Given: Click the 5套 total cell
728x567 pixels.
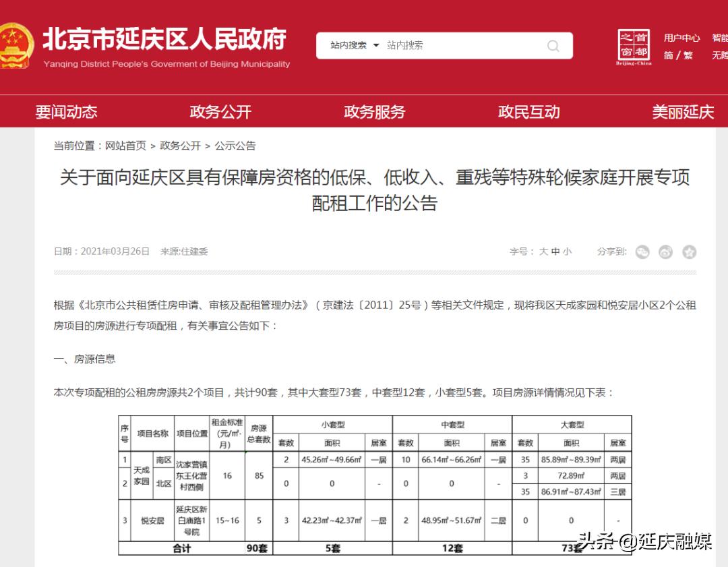Looking at the screenshot, I should click(333, 548).
